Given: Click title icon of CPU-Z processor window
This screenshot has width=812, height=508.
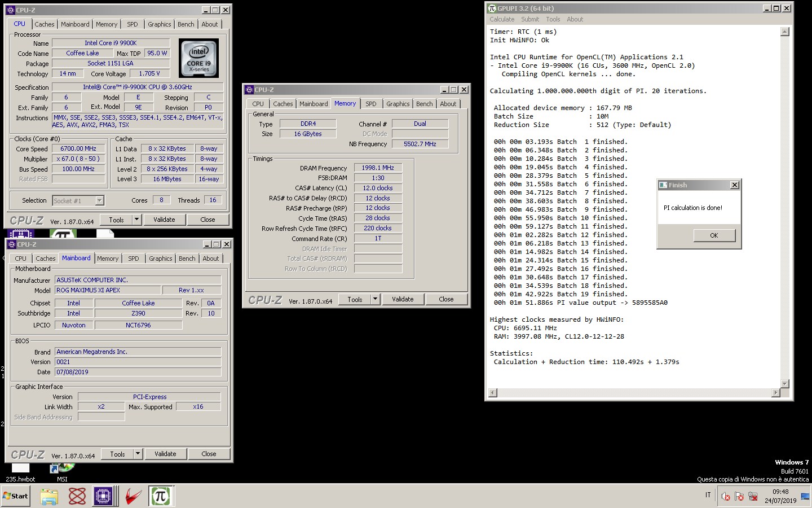Looking at the screenshot, I should coord(11,10).
